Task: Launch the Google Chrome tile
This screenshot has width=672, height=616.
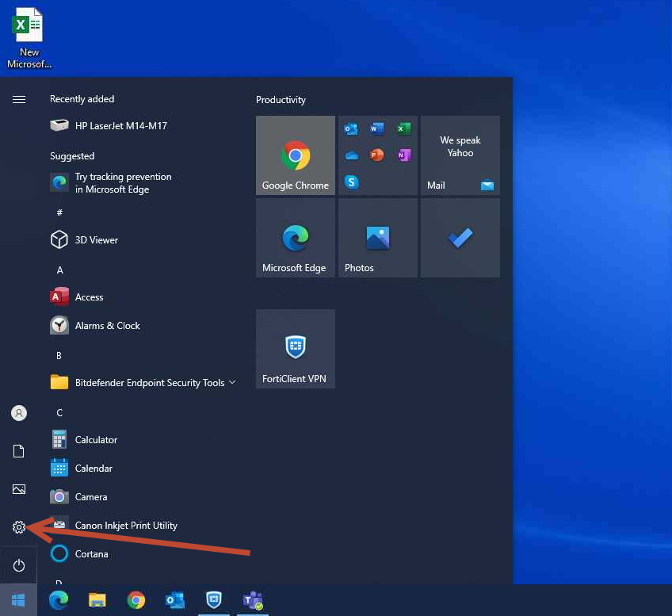Action: (296, 155)
